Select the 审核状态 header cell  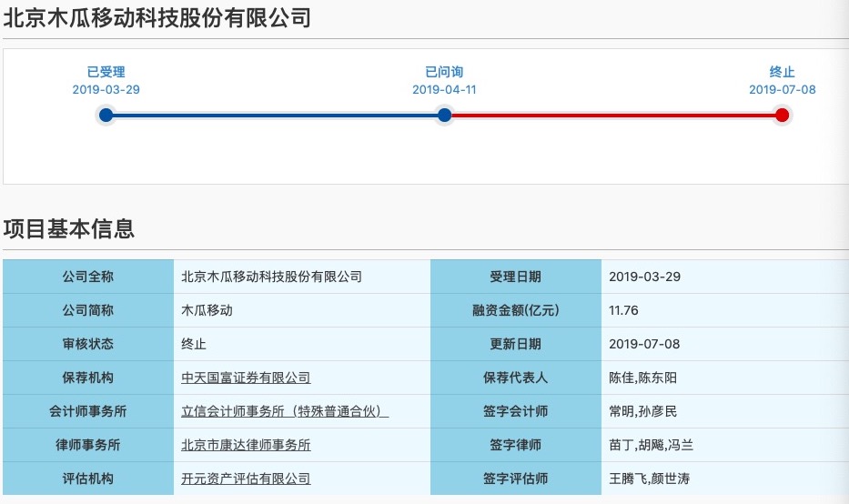pos(88,344)
